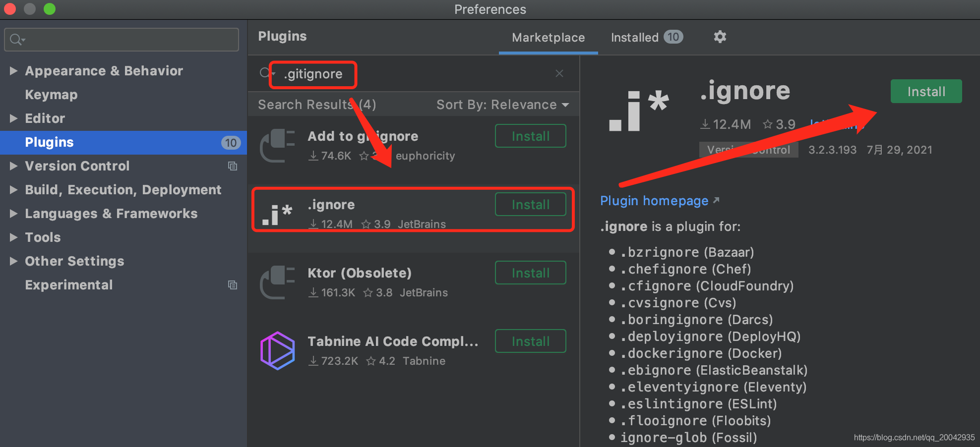Click the Tabnine plugin logo icon
The width and height of the screenshot is (980, 447).
277,351
